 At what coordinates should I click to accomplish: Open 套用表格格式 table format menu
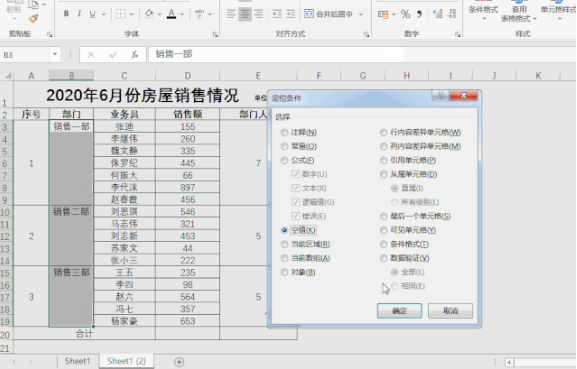(519, 11)
